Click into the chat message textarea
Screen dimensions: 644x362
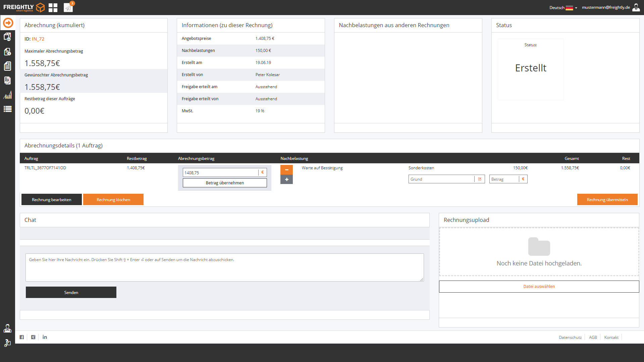(225, 267)
